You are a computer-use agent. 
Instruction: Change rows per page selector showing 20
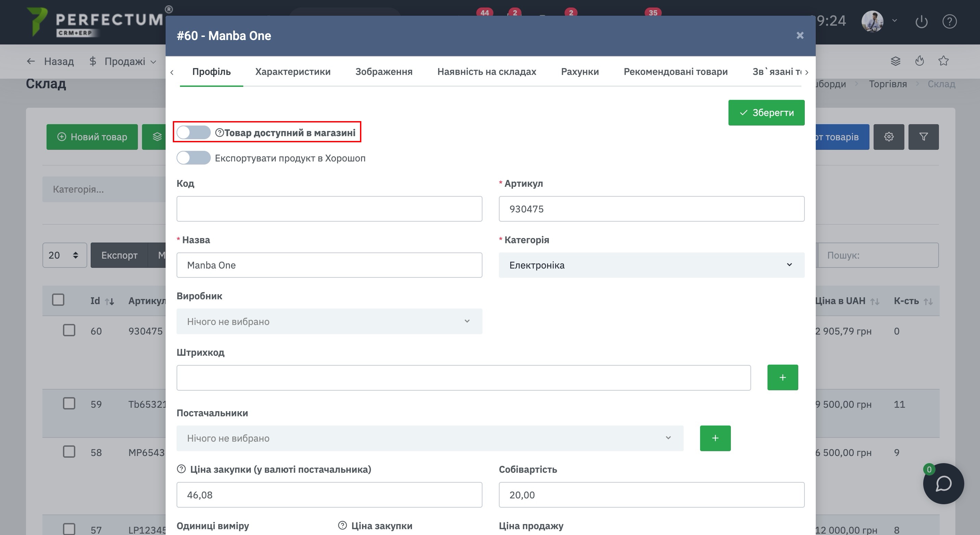click(x=64, y=255)
